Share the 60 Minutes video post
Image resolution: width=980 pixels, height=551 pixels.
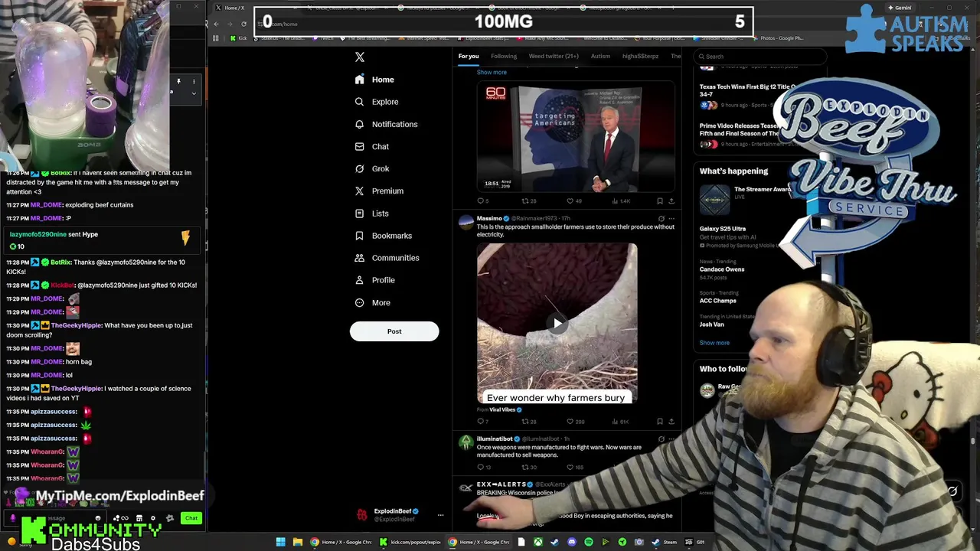[x=671, y=201]
